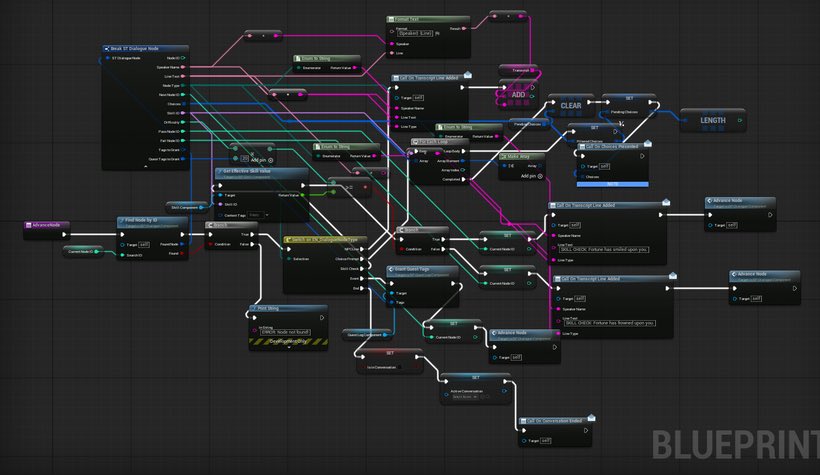Viewport: 820px width, 475px height.
Task: Click envelope icon on the 'Fortune has frowned' transcript node
Action: [673, 276]
